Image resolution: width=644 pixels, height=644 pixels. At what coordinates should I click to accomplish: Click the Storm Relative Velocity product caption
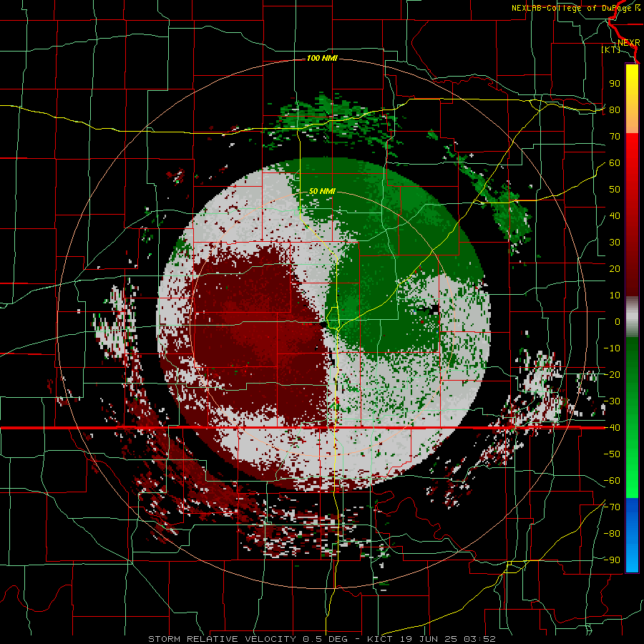321,639
